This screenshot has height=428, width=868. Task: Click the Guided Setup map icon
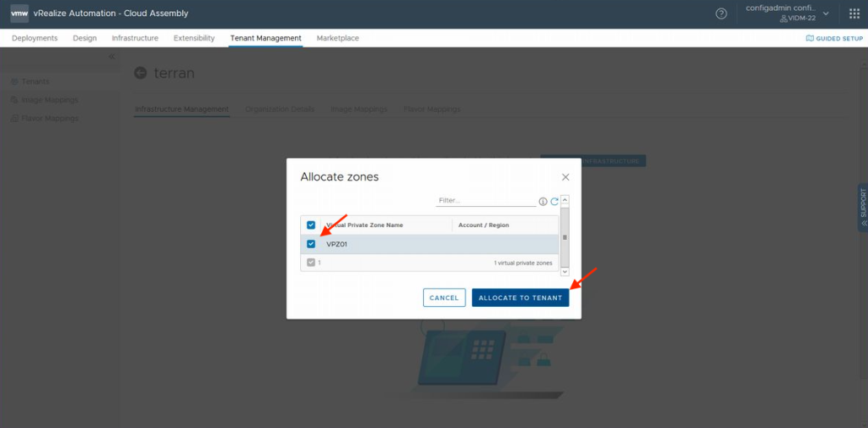click(810, 38)
